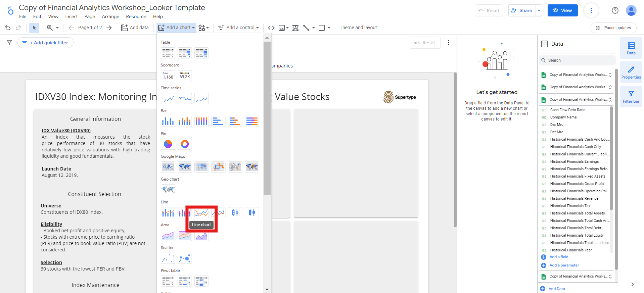Select the Table with bars chart icon
This screenshot has height=293, width=644.
coord(185,53)
